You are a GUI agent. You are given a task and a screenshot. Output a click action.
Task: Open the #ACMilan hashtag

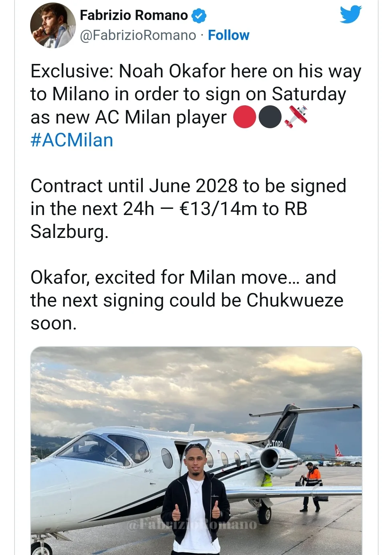(72, 140)
